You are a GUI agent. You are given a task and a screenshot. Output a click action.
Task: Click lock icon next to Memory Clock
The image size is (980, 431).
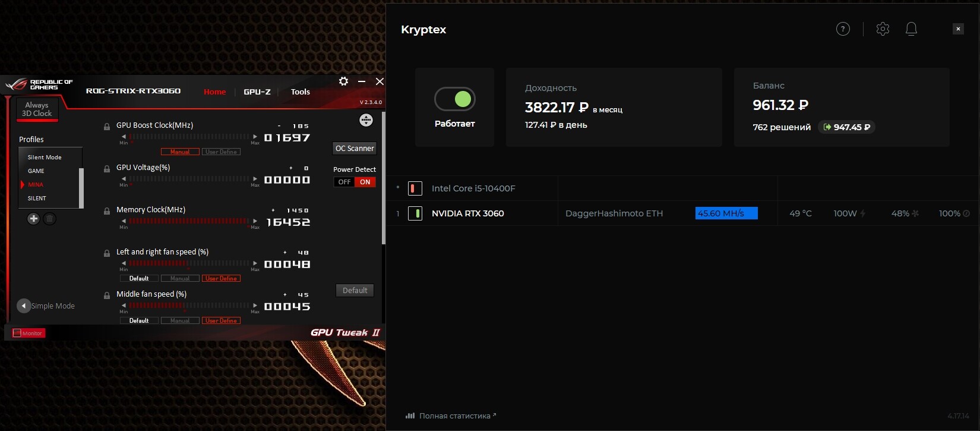[107, 211]
